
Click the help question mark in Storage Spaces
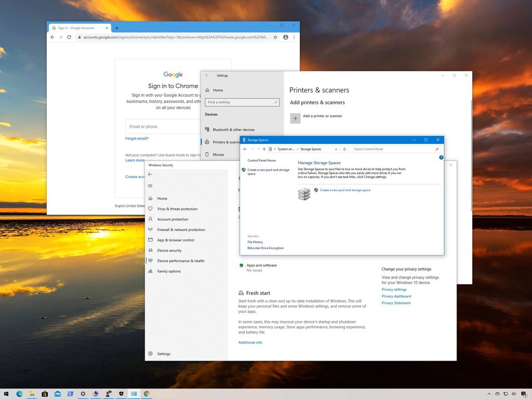(441, 157)
